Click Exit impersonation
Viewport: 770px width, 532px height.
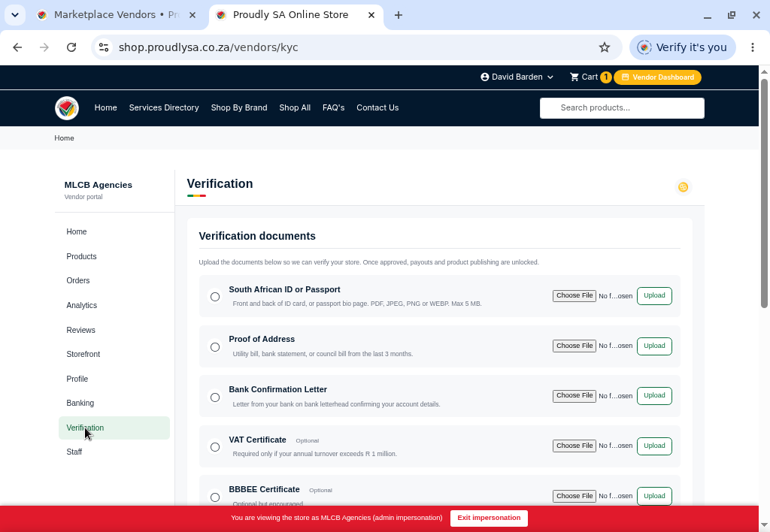pos(489,518)
